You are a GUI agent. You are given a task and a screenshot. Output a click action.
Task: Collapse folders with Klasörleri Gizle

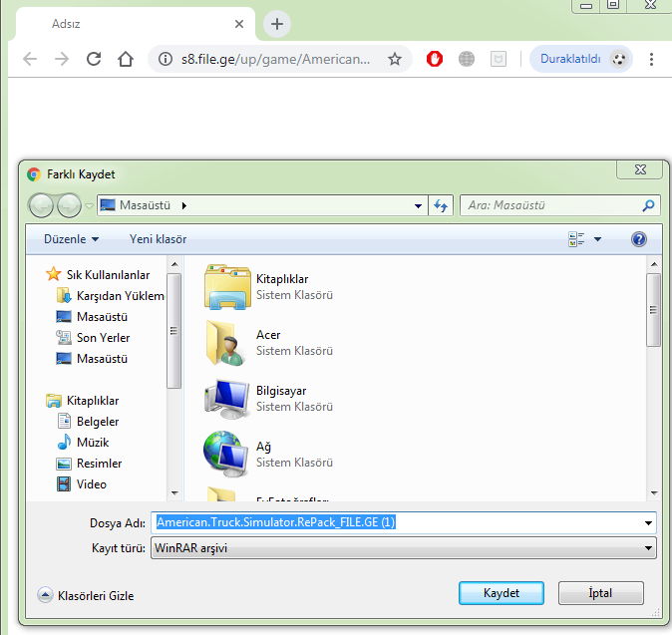pyautogui.click(x=86, y=595)
